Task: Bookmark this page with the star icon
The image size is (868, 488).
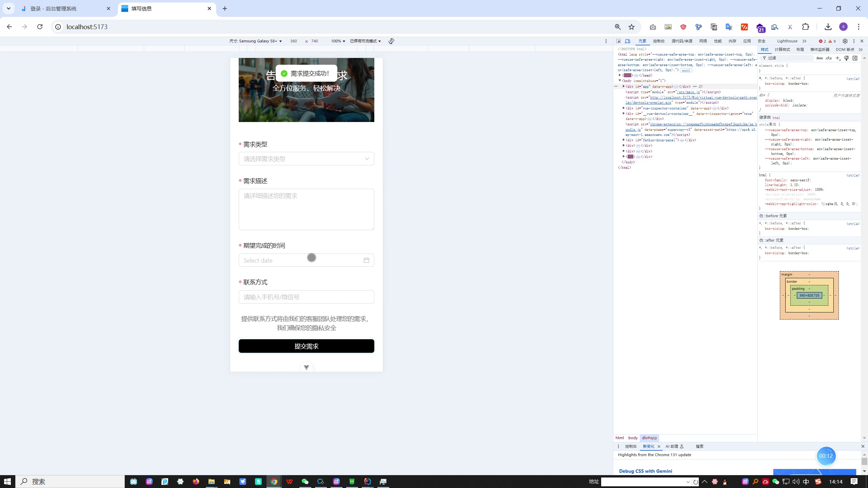Action: click(x=631, y=27)
